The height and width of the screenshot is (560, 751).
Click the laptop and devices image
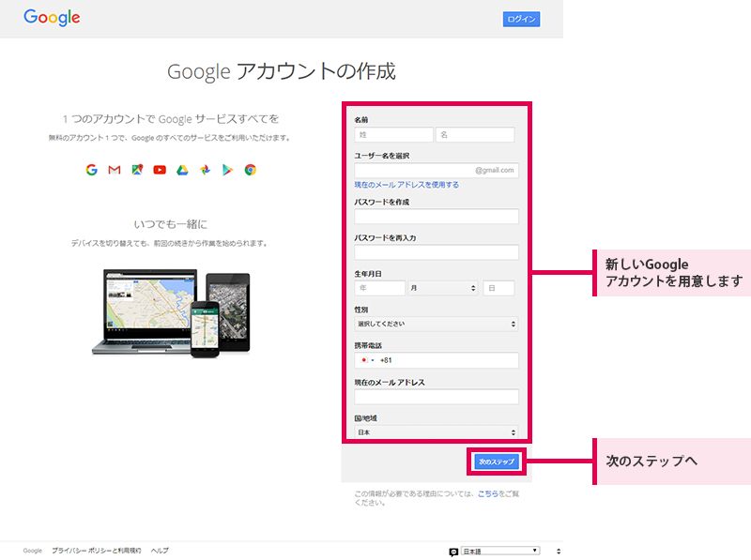pyautogui.click(x=171, y=313)
